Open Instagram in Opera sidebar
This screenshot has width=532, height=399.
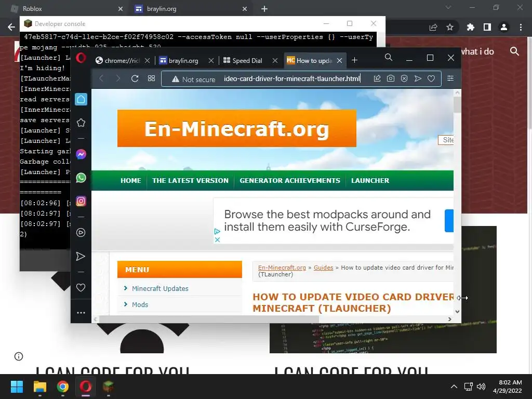click(81, 201)
